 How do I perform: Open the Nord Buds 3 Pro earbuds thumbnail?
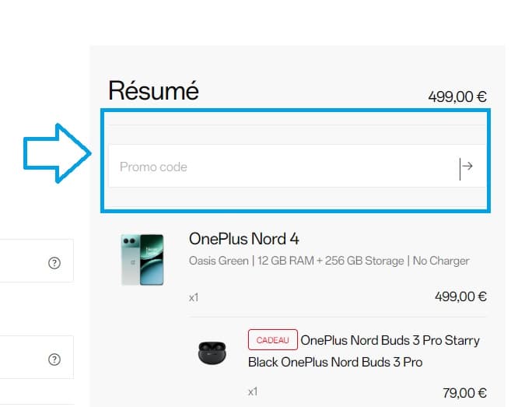tap(212, 353)
